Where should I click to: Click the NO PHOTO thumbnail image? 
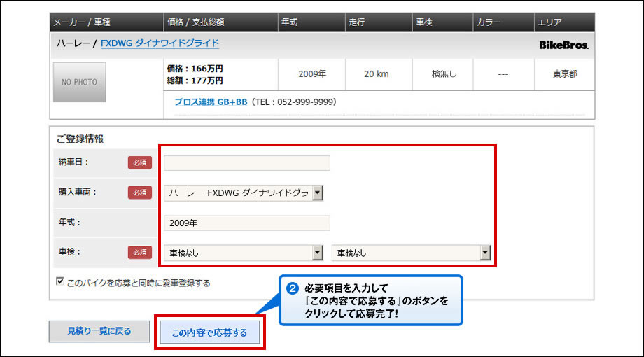point(80,82)
